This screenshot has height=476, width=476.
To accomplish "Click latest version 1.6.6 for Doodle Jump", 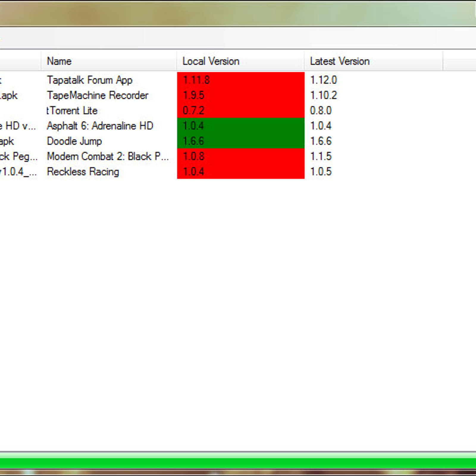I will (x=321, y=141).
